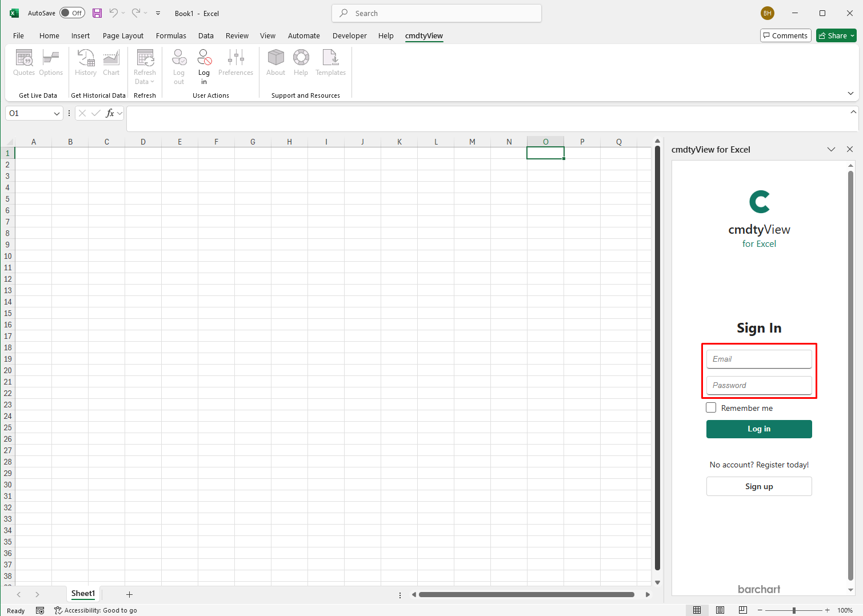Open the Comments button

[786, 35]
